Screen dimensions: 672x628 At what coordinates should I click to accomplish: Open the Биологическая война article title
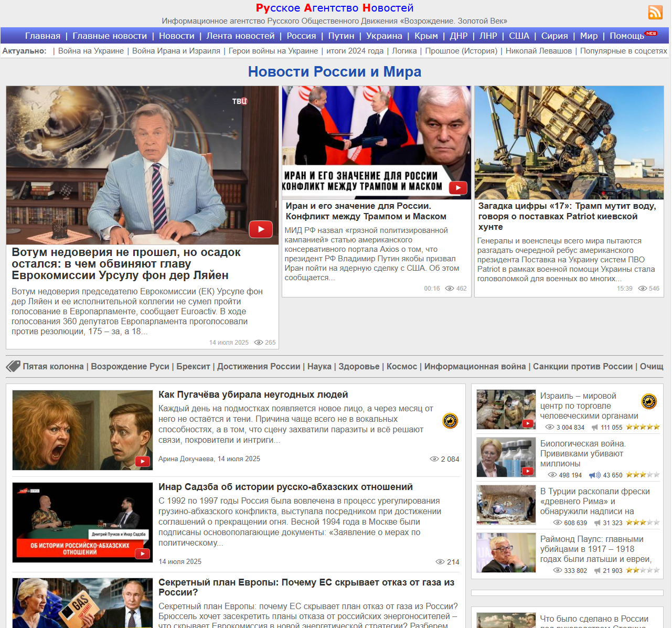pos(583,453)
